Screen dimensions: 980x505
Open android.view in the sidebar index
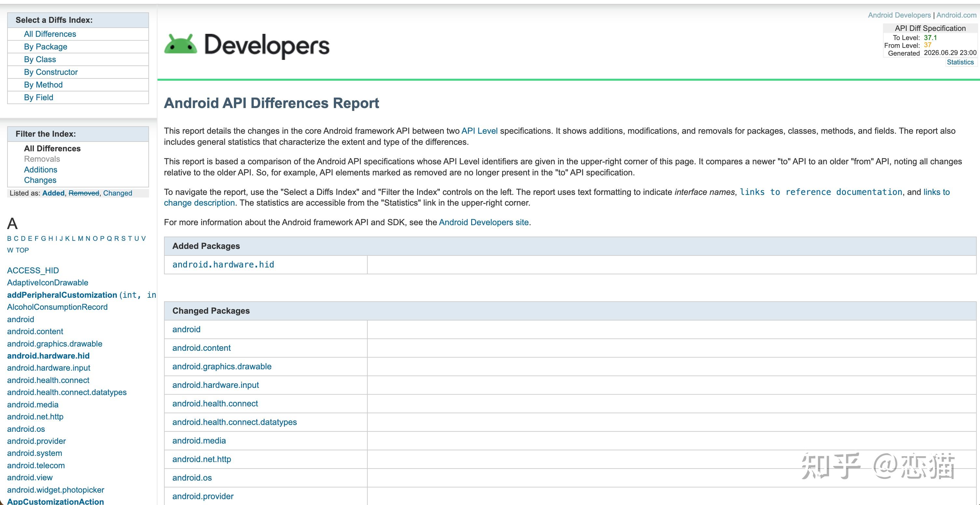(30, 478)
